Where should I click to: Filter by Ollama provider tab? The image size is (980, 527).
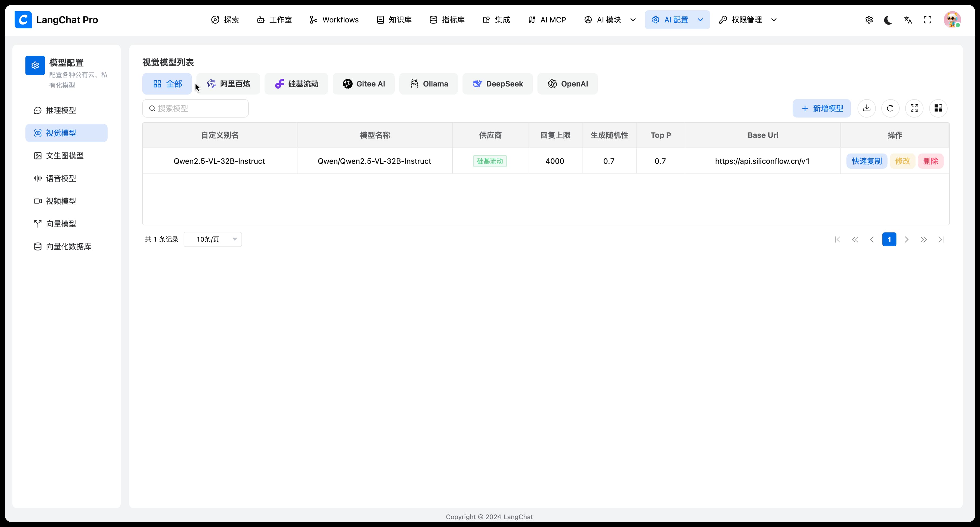pyautogui.click(x=429, y=84)
